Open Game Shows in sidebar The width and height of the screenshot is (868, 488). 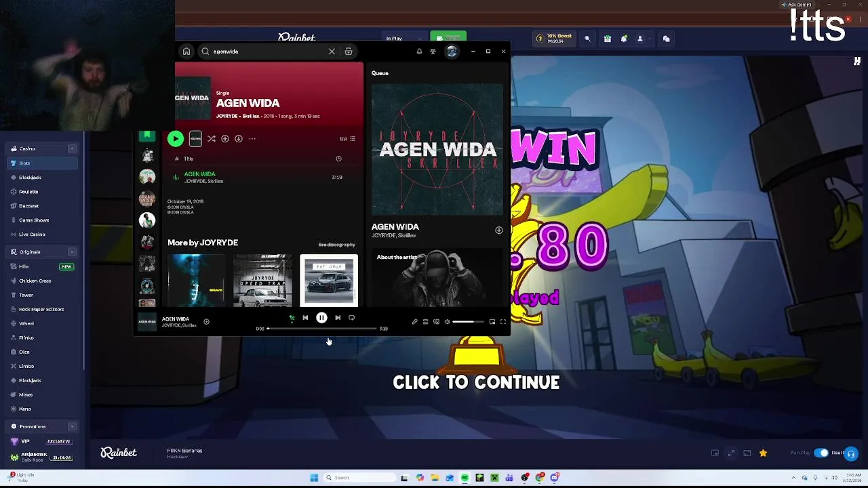pyautogui.click(x=33, y=220)
